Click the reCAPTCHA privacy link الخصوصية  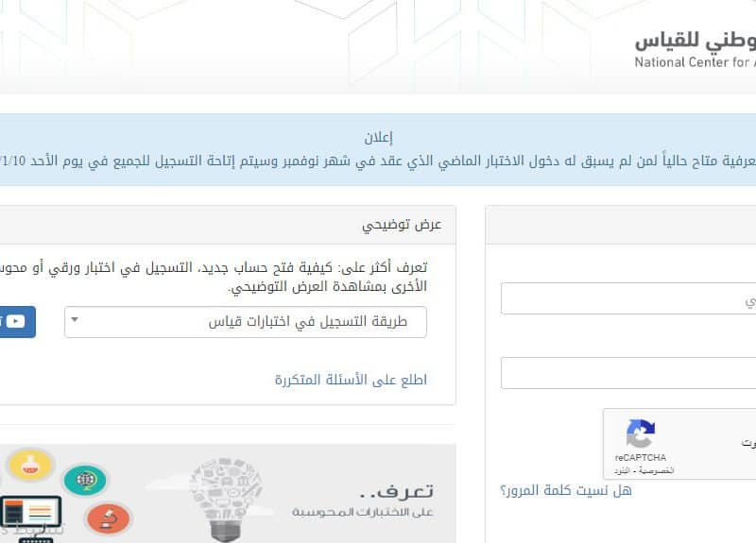click(x=657, y=470)
